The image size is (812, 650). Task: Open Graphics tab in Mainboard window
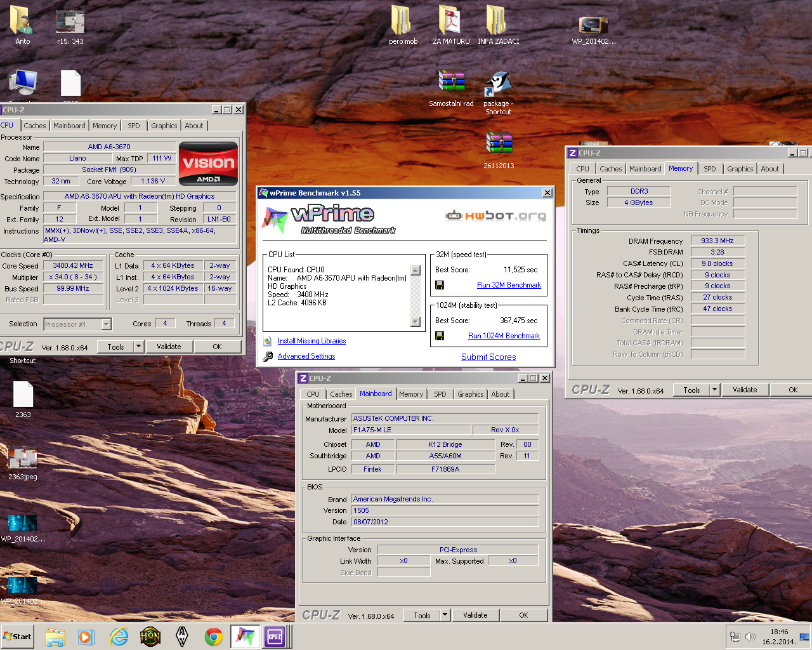click(x=471, y=394)
